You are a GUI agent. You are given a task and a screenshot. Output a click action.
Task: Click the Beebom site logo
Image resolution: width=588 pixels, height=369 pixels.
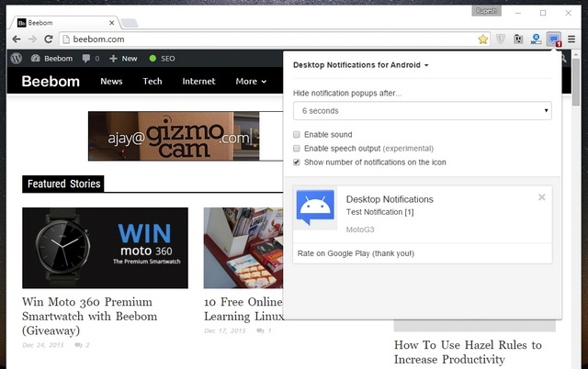tap(51, 82)
